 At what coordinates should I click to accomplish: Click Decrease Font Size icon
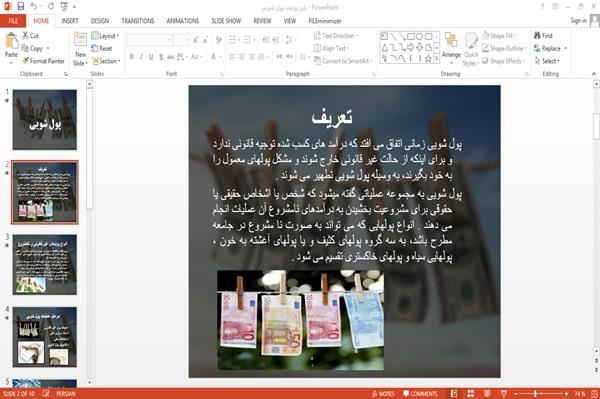pos(206,40)
